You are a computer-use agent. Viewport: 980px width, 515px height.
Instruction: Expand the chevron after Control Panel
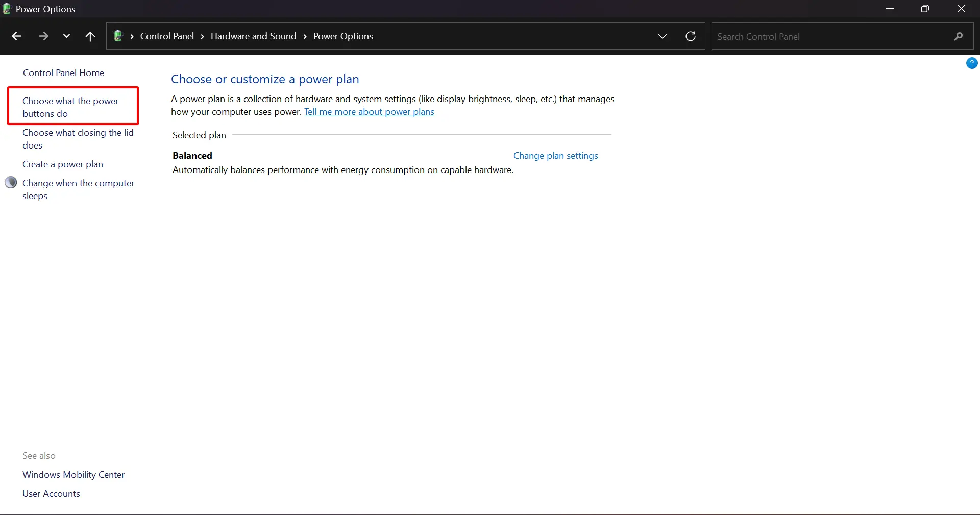tap(202, 36)
